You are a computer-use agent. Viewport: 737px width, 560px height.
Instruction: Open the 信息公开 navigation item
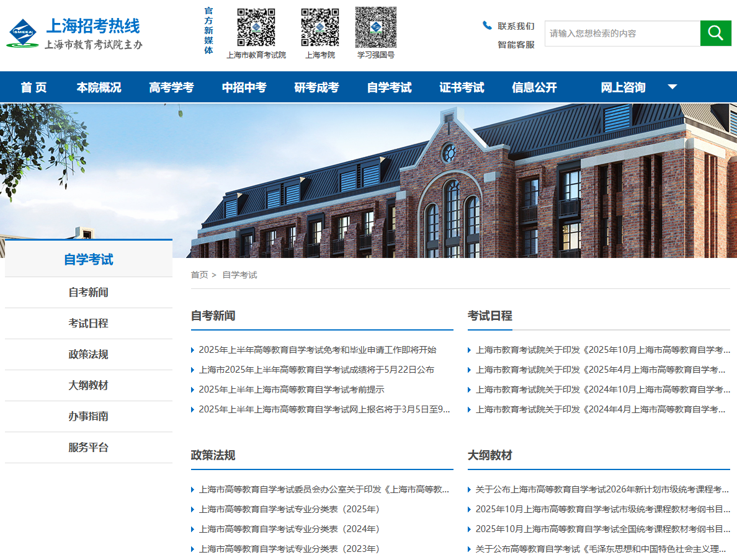534,87
